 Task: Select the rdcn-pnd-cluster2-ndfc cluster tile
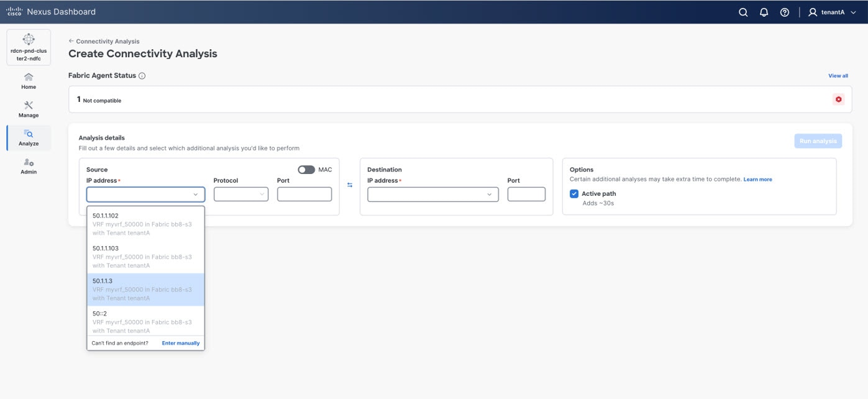pos(29,47)
